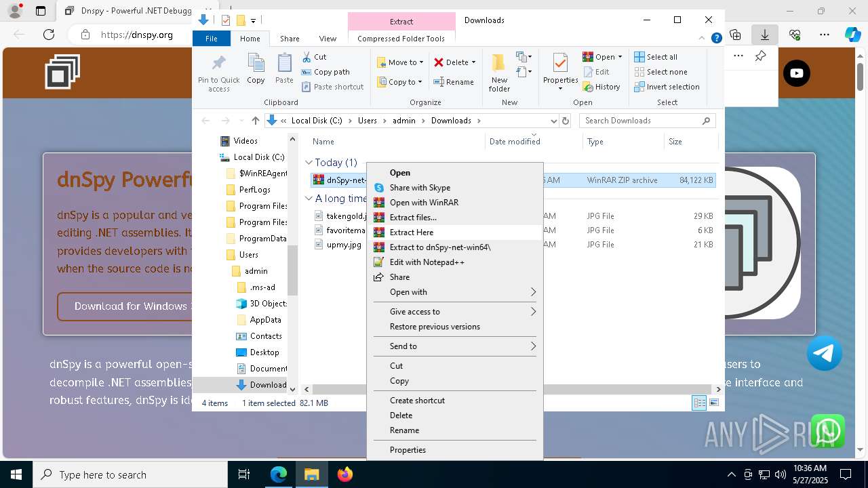Click the Edge downloads icon
Image resolution: width=868 pixels, height=488 pixels.
[765, 34]
